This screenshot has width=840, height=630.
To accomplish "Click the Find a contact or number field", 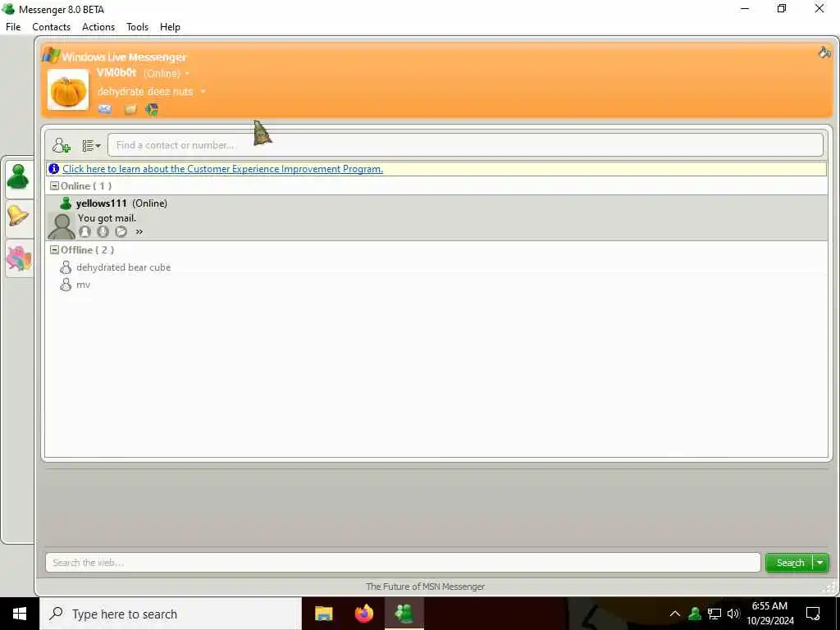I will tap(465, 145).
